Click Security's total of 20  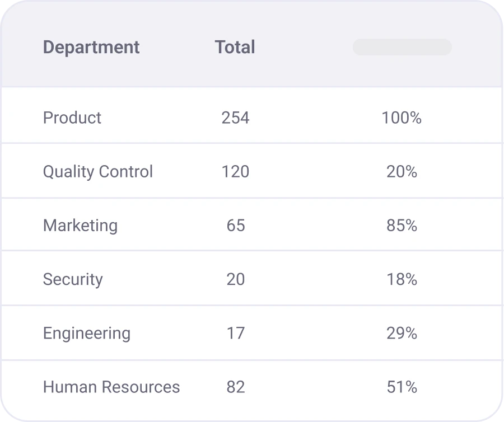point(235,279)
